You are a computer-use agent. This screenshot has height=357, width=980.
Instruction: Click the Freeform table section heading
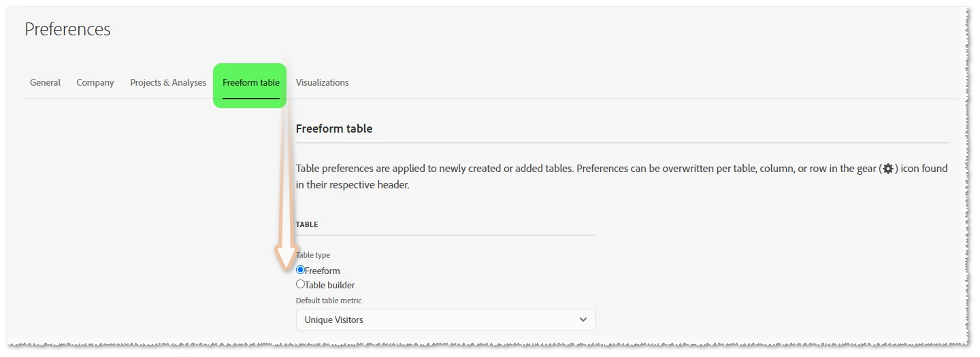(334, 128)
